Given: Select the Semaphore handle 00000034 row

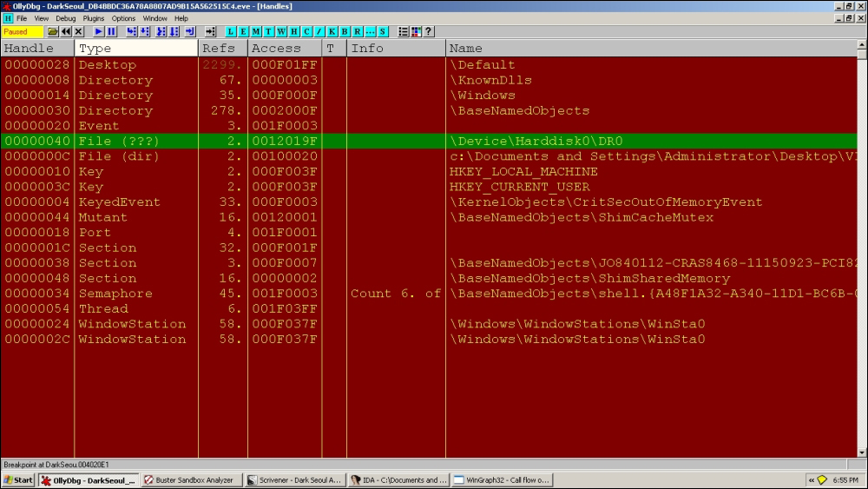Looking at the screenshot, I should [429, 294].
